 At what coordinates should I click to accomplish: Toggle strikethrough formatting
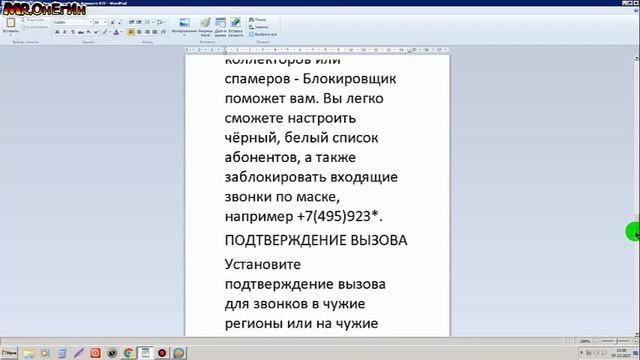click(x=80, y=32)
